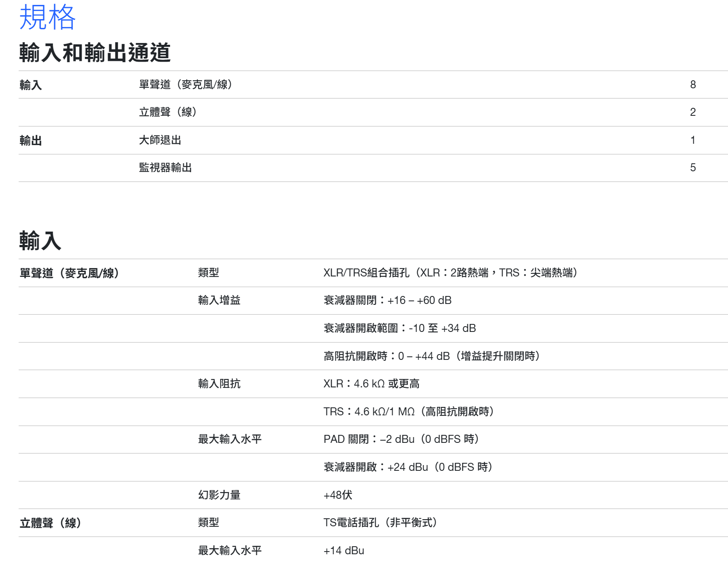The image size is (728, 564).
Task: Click the 輸入和輸出通道 section heading
Action: tap(94, 52)
